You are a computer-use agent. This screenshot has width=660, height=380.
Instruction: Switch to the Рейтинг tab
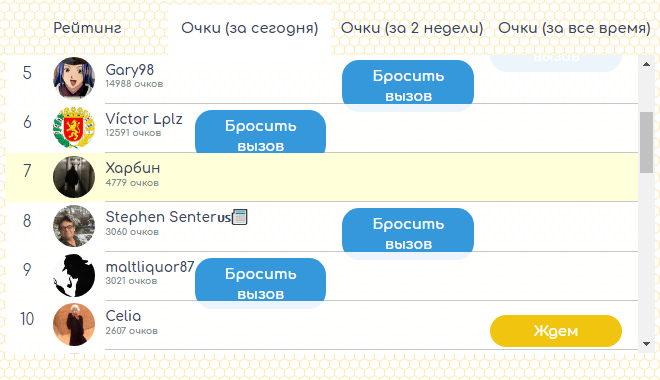(x=88, y=28)
